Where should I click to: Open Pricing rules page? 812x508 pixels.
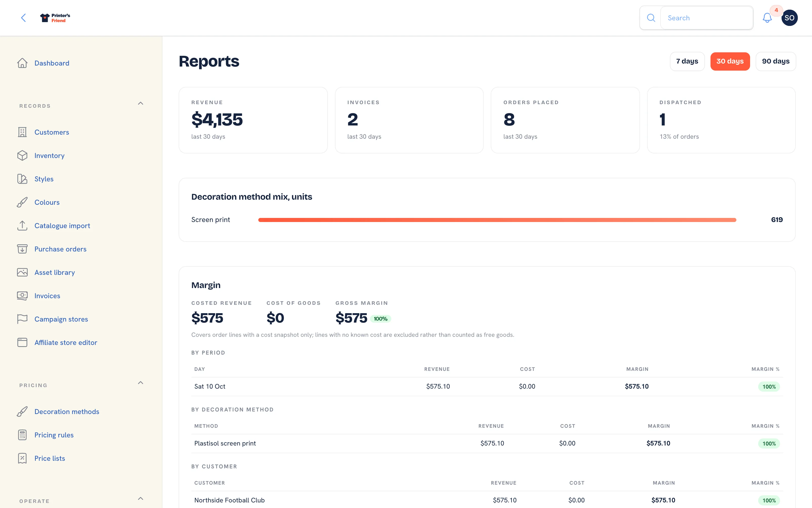pyautogui.click(x=54, y=435)
